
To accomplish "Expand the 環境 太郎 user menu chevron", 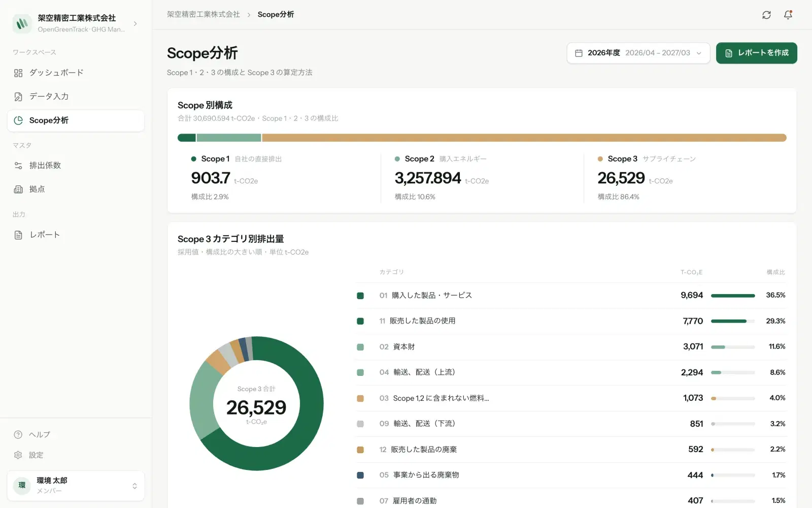I will tap(134, 486).
